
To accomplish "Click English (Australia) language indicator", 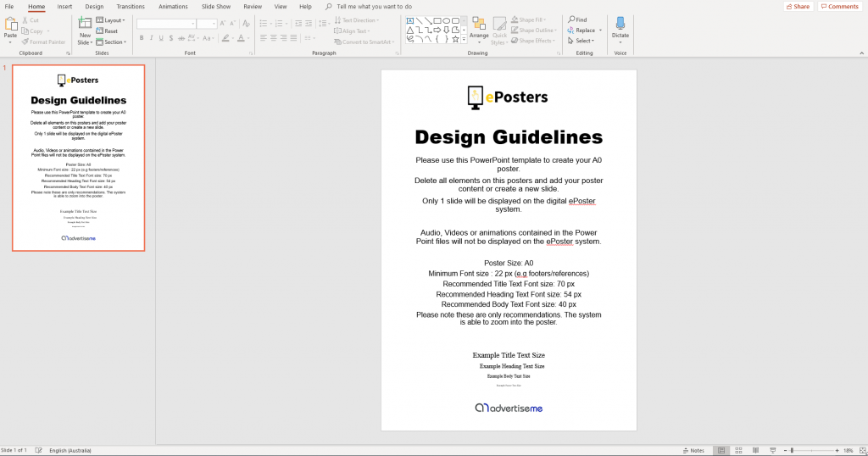I will tap(70, 450).
